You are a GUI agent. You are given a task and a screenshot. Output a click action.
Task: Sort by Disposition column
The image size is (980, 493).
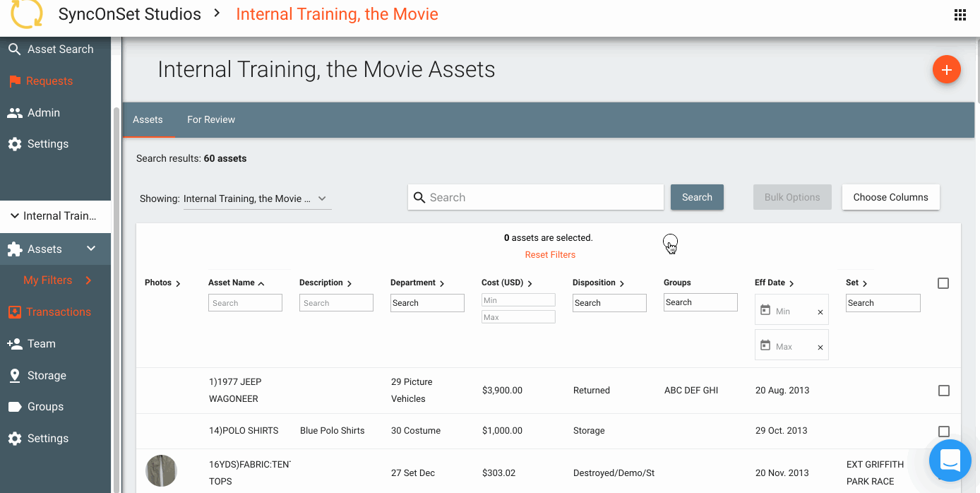(x=599, y=283)
